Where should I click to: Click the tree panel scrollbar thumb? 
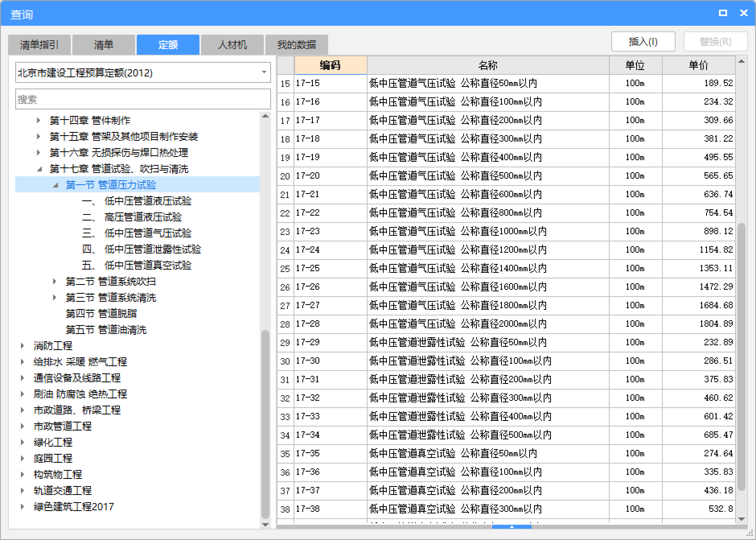tap(265, 425)
